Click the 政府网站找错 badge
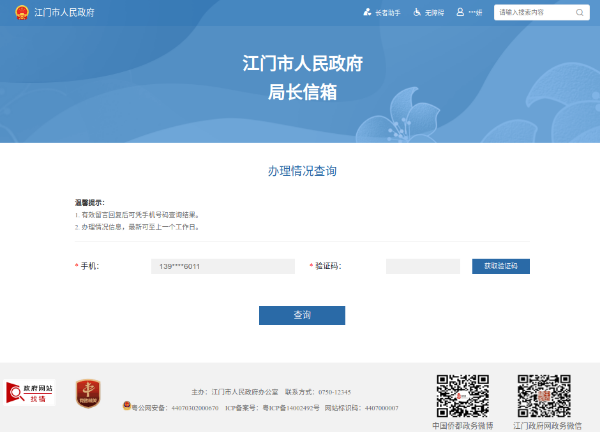The height and width of the screenshot is (432, 600). (x=29, y=393)
